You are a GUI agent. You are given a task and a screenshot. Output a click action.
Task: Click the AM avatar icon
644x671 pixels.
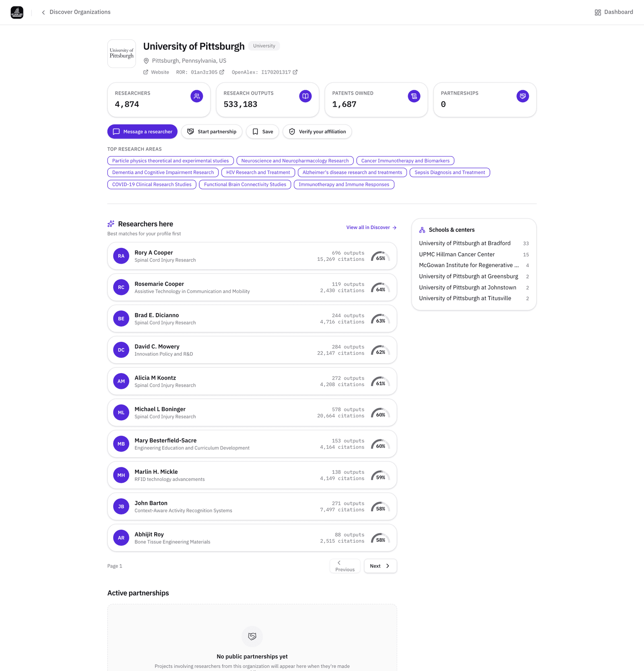121,381
